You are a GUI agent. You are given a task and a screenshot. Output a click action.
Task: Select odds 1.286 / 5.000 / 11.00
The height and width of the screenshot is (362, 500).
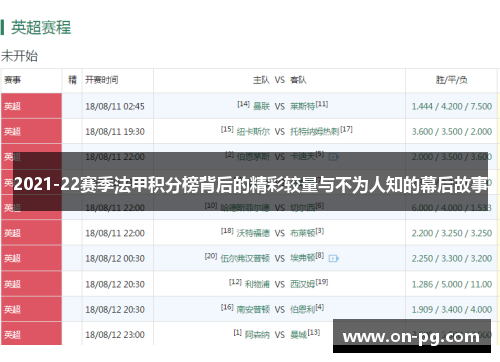pos(452,284)
